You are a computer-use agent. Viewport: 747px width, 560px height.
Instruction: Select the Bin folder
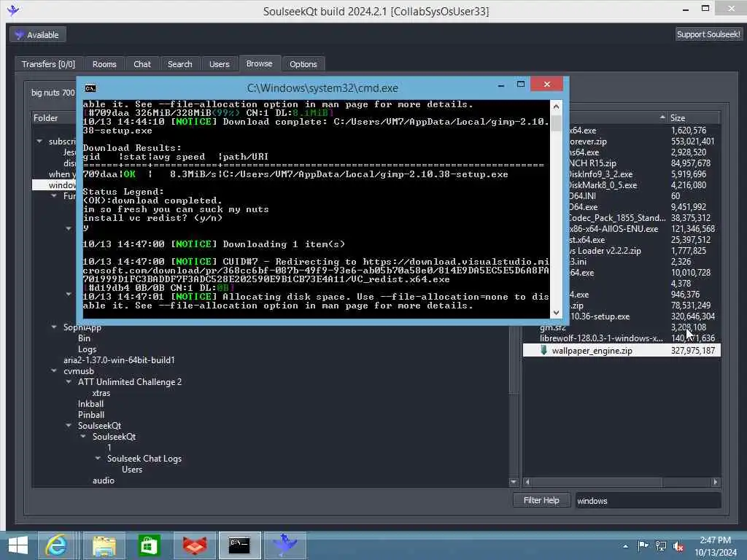pyautogui.click(x=85, y=338)
